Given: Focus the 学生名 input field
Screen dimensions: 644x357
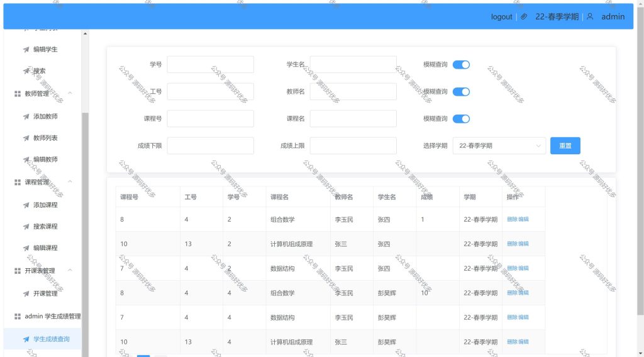Looking at the screenshot, I should pyautogui.click(x=353, y=65).
